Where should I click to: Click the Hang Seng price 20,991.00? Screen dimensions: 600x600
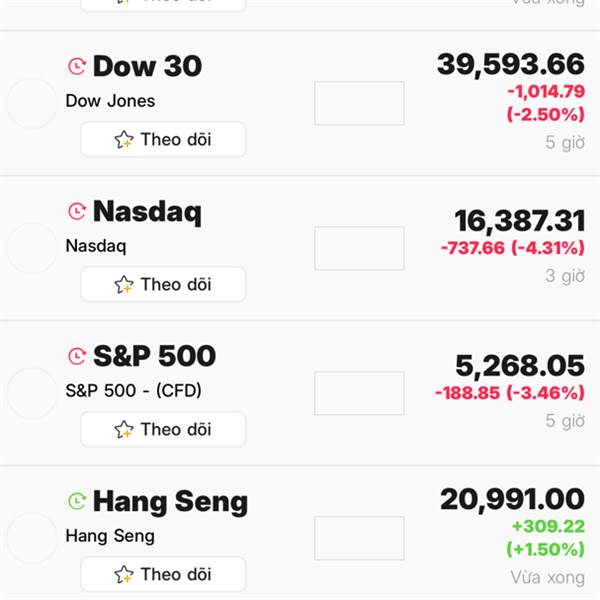coord(512,498)
